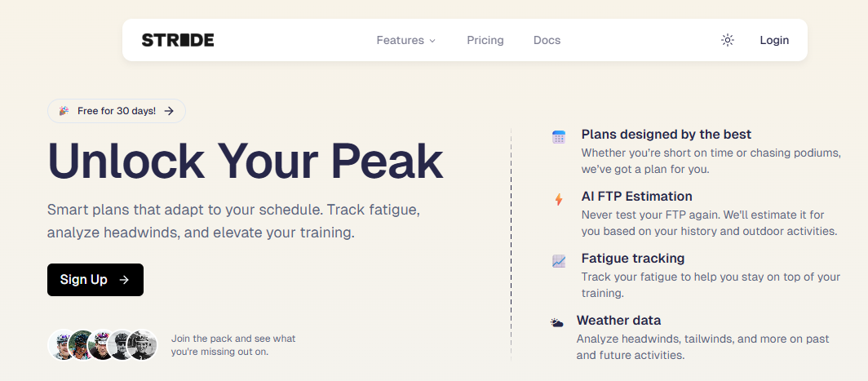
Task: Click the STRIDE logo
Action: point(178,40)
